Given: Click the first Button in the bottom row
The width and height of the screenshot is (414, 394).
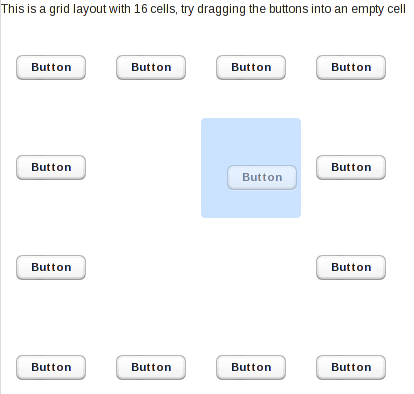Looking at the screenshot, I should pos(51,367).
